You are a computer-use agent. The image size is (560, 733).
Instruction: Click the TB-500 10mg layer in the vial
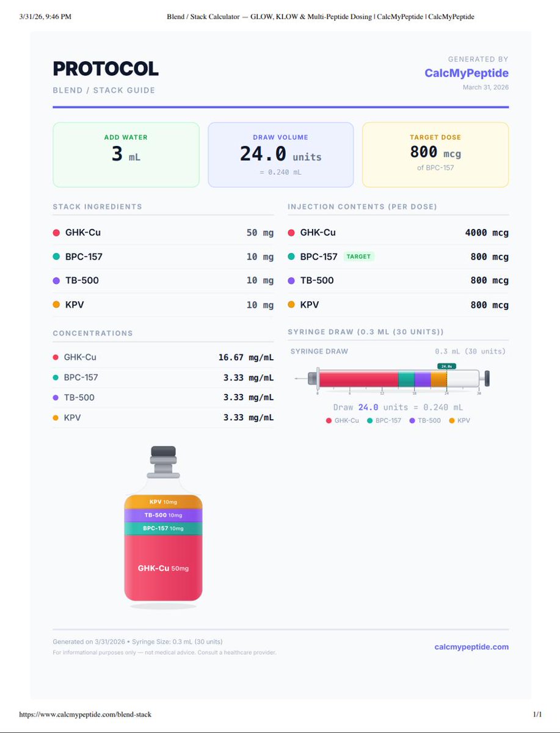[x=163, y=516]
